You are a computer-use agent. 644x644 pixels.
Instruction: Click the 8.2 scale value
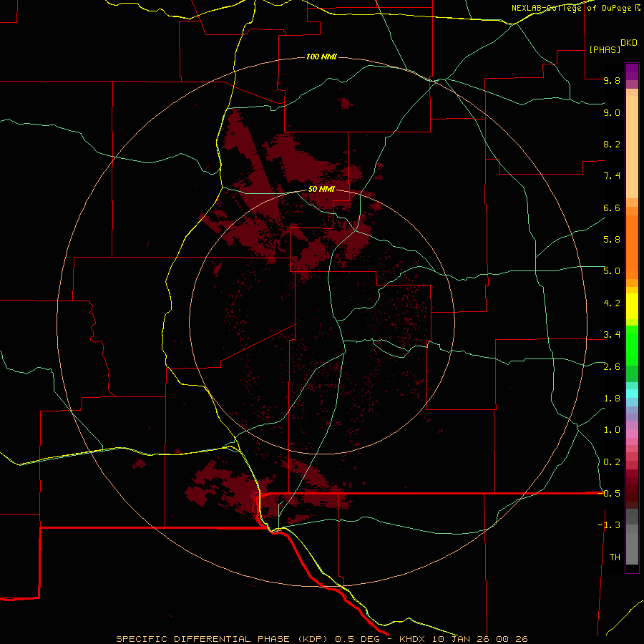click(612, 144)
